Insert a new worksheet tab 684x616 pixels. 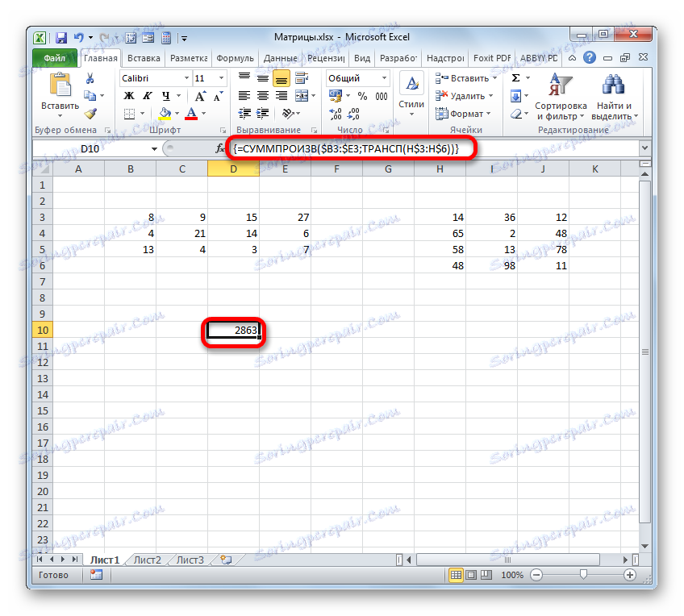(227, 560)
